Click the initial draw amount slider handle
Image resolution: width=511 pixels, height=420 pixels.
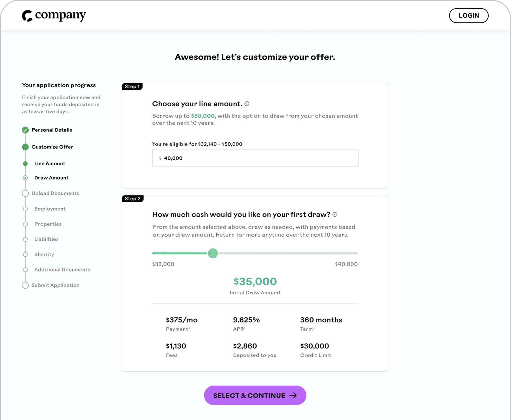click(213, 253)
